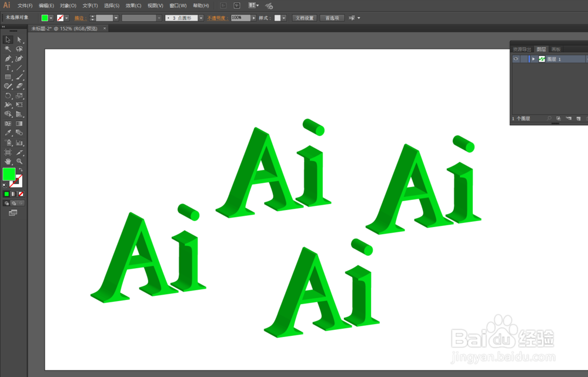Screen dimensions: 588x377
Task: Select the Shaper/Pencil tool
Action: (x=8, y=86)
